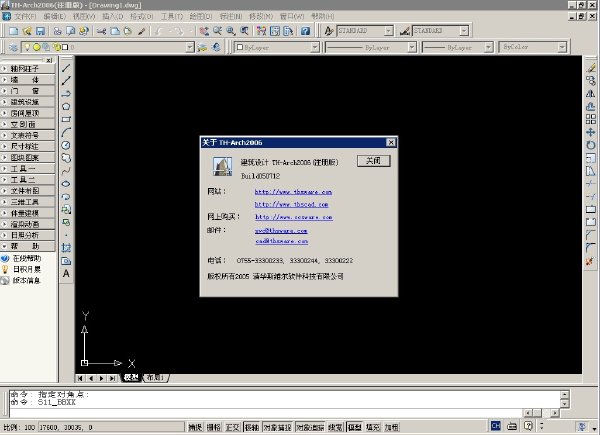The height and width of the screenshot is (435, 600).
Task: Toggle the 对象捕捉 object snap button
Action: (x=277, y=427)
